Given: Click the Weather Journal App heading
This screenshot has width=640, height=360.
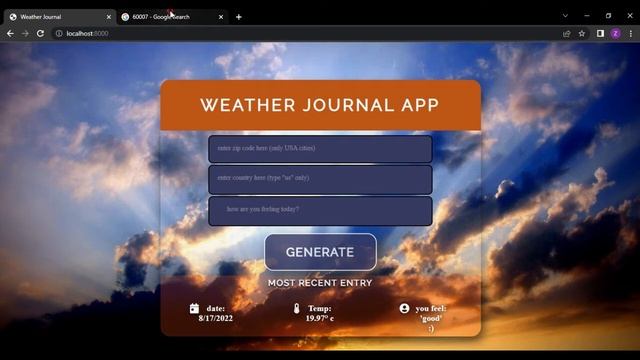Looking at the screenshot, I should coord(320,105).
